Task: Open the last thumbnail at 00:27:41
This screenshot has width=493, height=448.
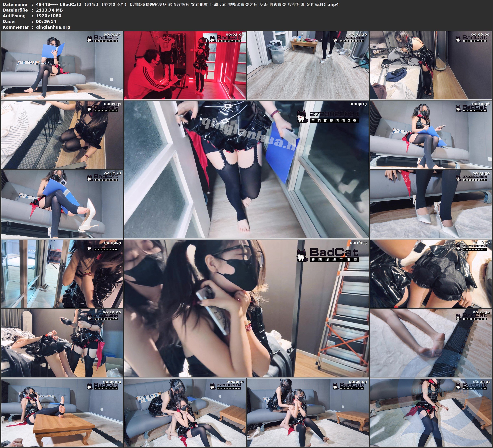Action: [431, 412]
